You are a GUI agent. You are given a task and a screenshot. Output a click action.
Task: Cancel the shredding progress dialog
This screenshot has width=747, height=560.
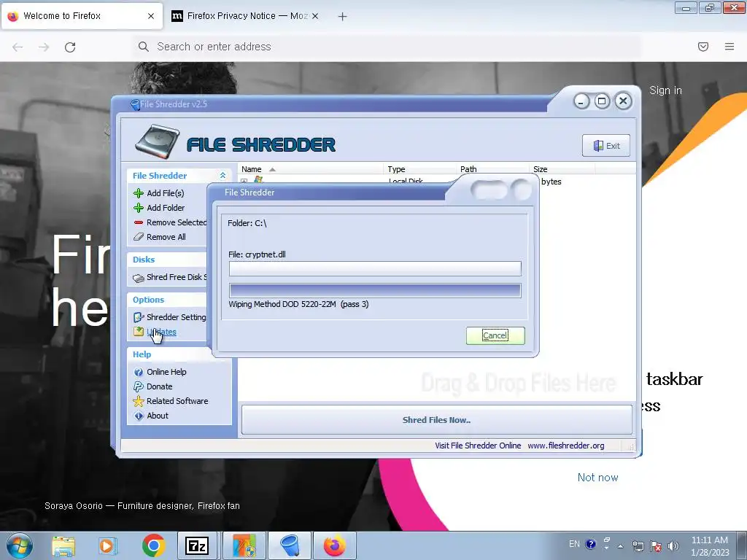pyautogui.click(x=495, y=335)
